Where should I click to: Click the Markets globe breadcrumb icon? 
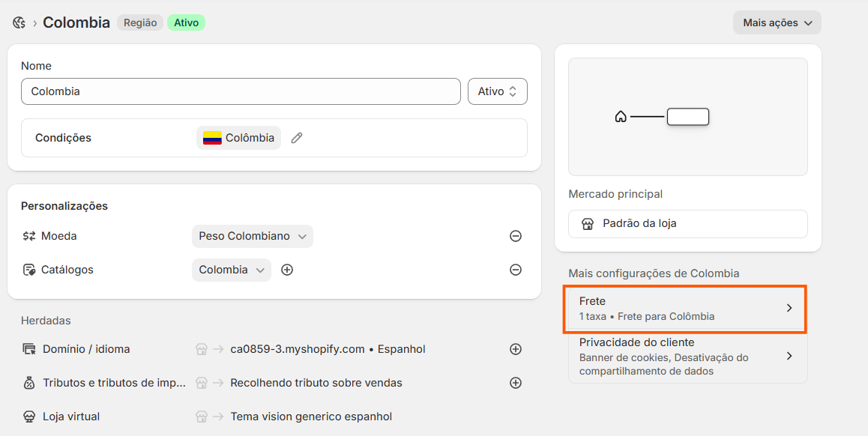(19, 22)
